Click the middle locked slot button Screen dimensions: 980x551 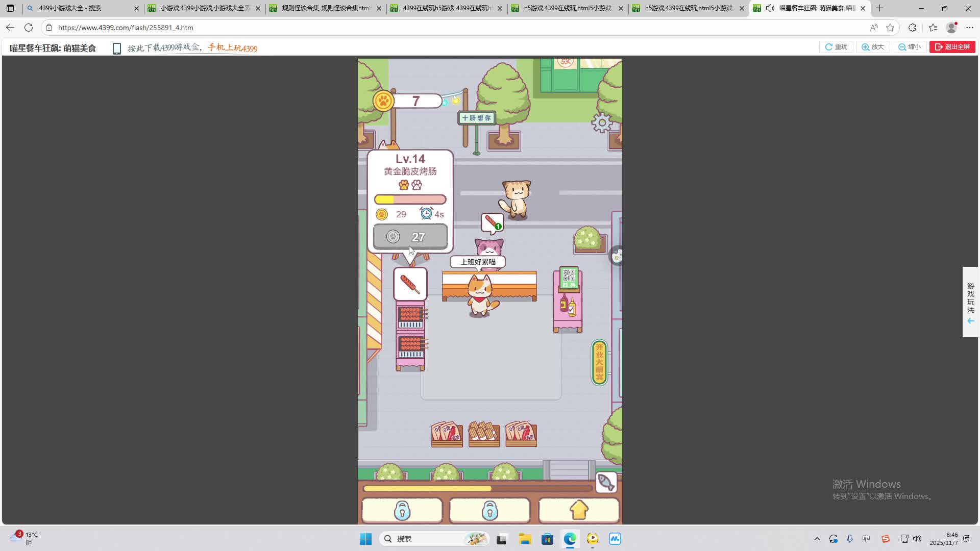[489, 510]
